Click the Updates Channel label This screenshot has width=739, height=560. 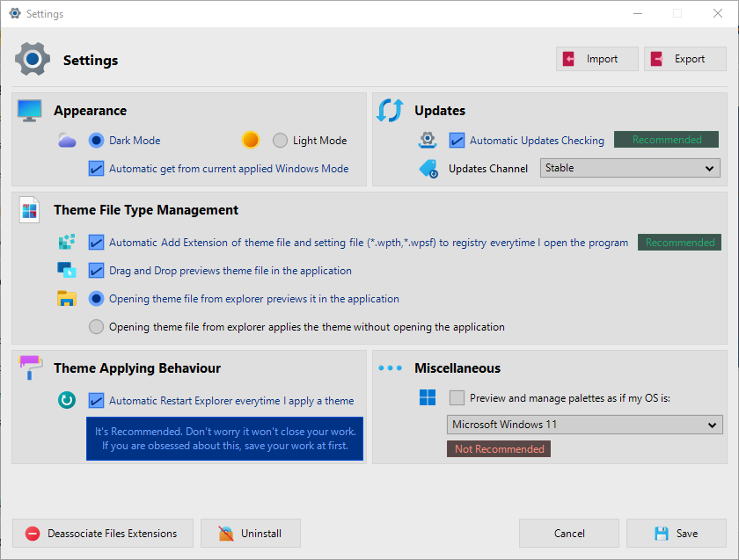(x=487, y=169)
